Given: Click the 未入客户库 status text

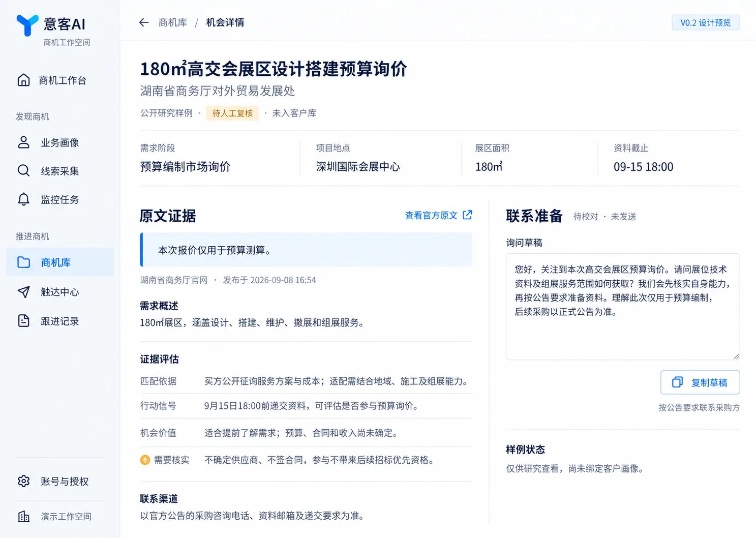Looking at the screenshot, I should click(294, 113).
